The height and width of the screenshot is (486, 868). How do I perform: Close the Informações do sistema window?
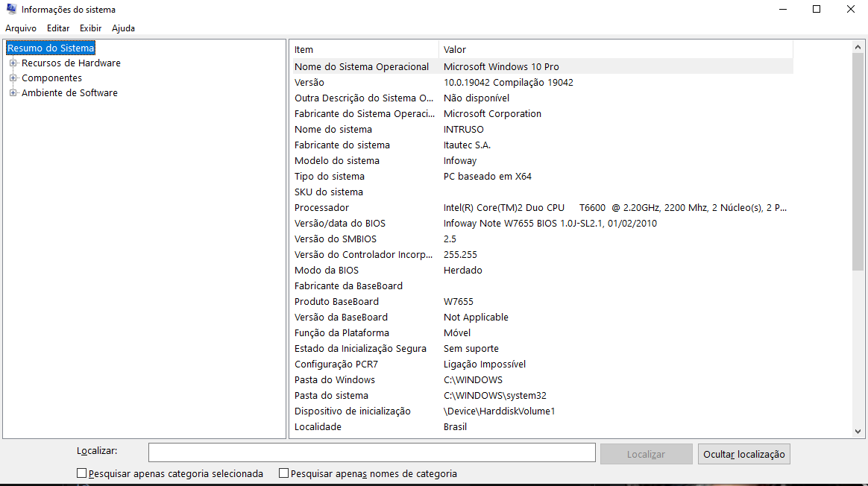[851, 9]
